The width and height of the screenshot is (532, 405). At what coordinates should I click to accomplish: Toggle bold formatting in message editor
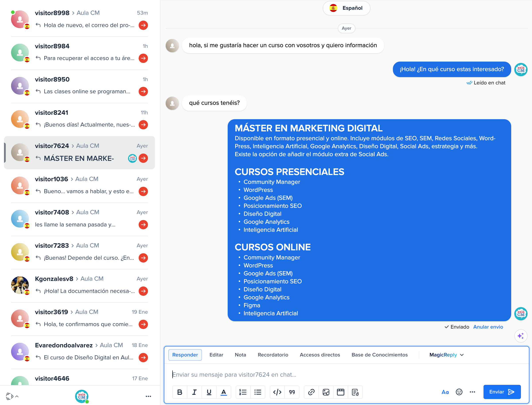click(179, 392)
